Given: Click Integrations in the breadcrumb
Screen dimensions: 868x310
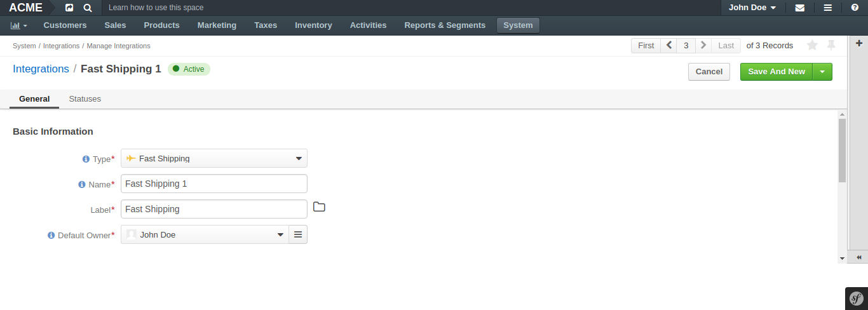Looking at the screenshot, I should coord(61,46).
